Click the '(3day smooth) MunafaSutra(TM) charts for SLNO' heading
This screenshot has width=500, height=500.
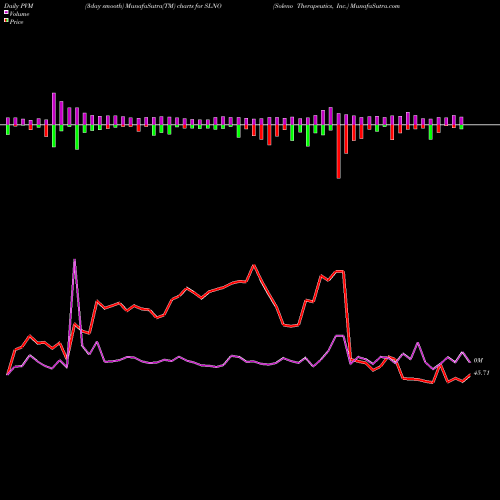coord(153,6)
